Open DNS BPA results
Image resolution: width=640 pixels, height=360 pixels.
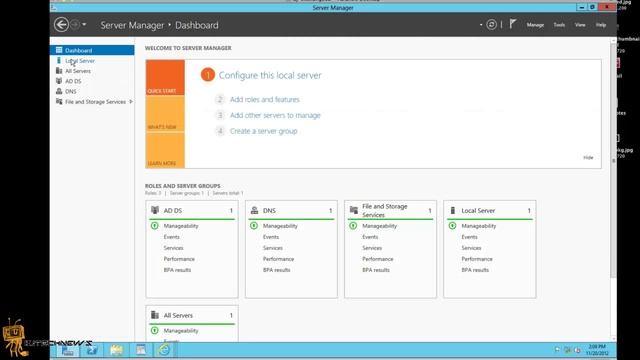tap(276, 270)
